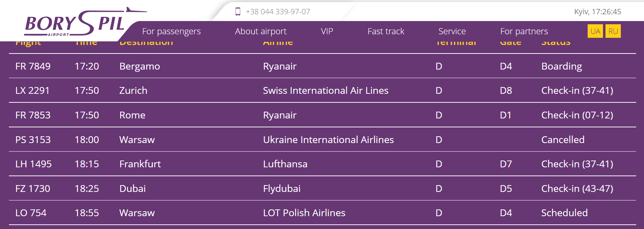Viewport: 644px width, 229px height.
Task: Select Flydubai flight FZ 1730
Action: pyautogui.click(x=32, y=189)
